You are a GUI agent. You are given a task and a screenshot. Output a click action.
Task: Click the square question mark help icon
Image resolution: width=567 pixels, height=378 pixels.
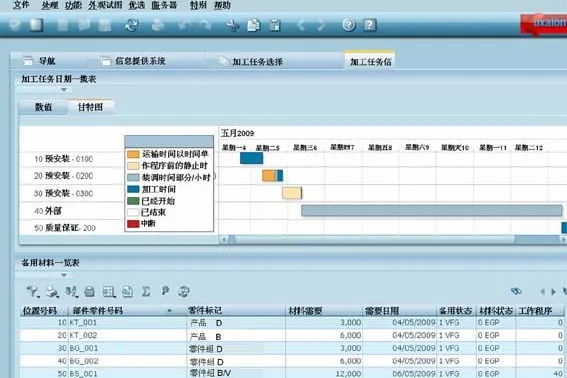(370, 25)
